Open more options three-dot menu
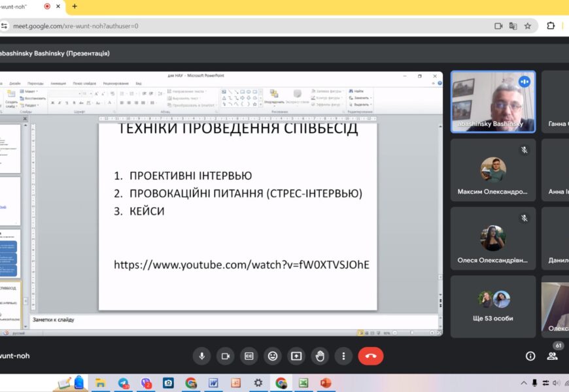Screen dimensions: 569x392 (343, 356)
